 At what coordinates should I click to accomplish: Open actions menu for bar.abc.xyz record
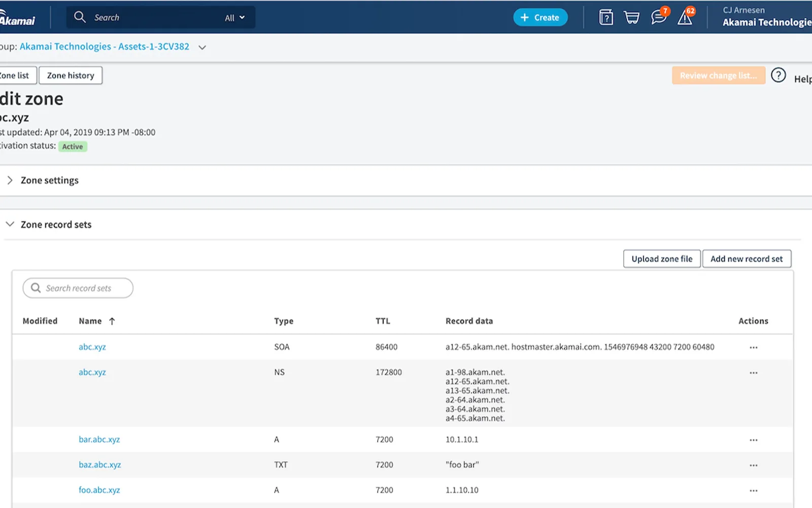coord(754,440)
